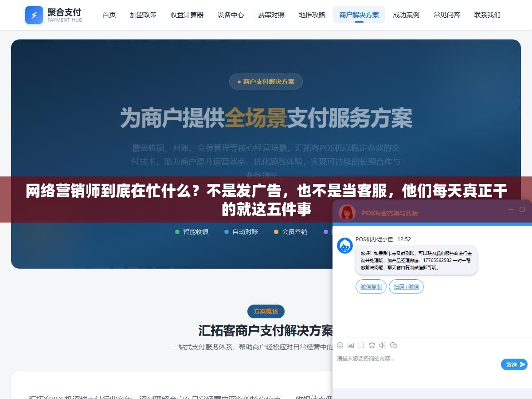Click the blue headset avatar of 小佳

pos(345,246)
